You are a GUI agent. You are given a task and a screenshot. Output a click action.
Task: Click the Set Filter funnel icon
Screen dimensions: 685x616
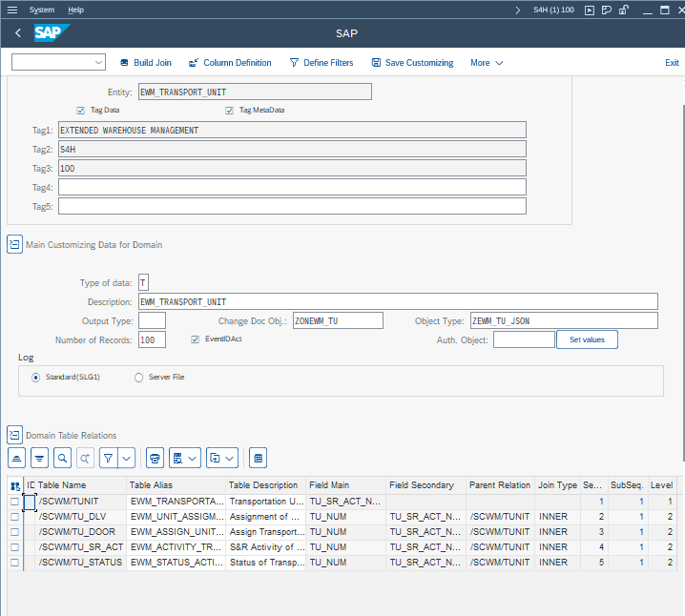109,458
